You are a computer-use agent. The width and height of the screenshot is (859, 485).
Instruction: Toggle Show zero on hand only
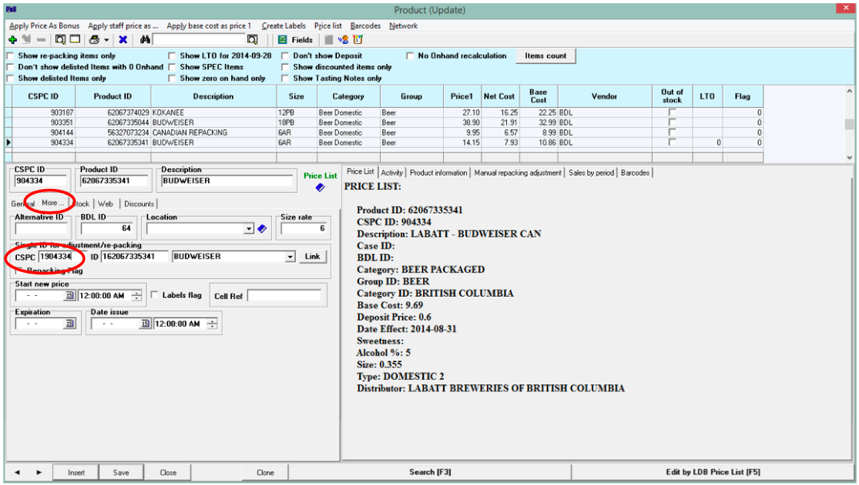(x=172, y=78)
